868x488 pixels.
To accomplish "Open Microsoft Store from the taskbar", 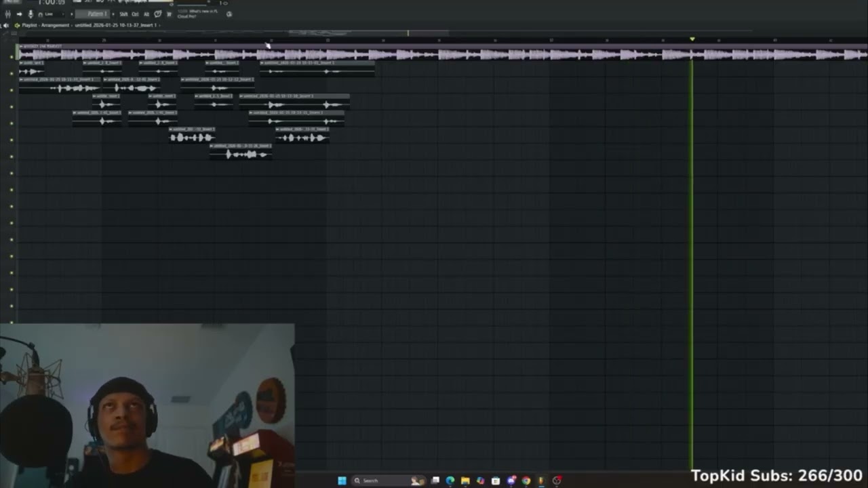I will 496,481.
